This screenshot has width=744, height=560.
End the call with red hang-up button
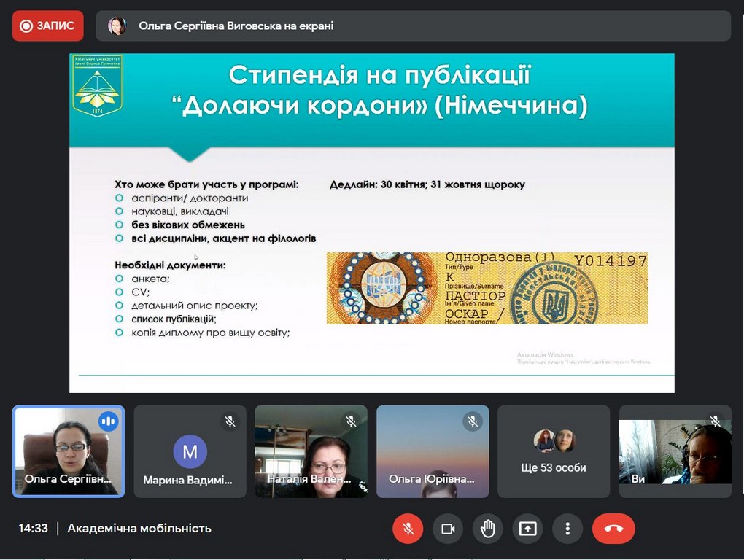point(613,529)
